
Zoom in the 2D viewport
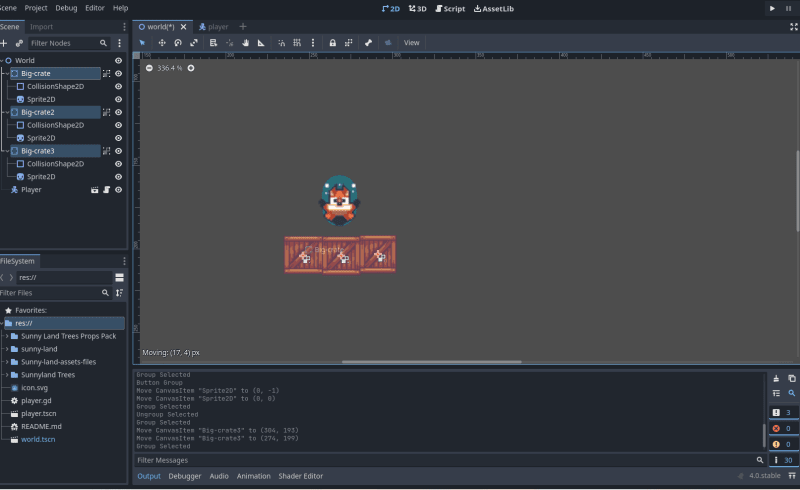191,68
